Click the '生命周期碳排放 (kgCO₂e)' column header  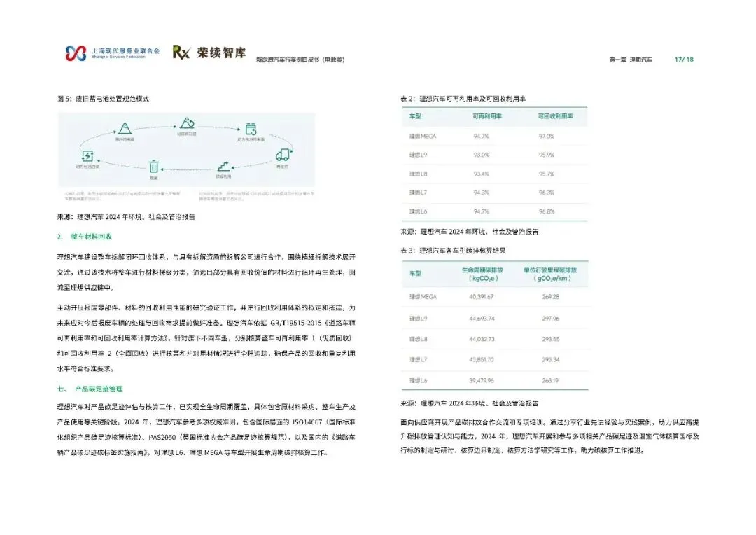tap(482, 274)
